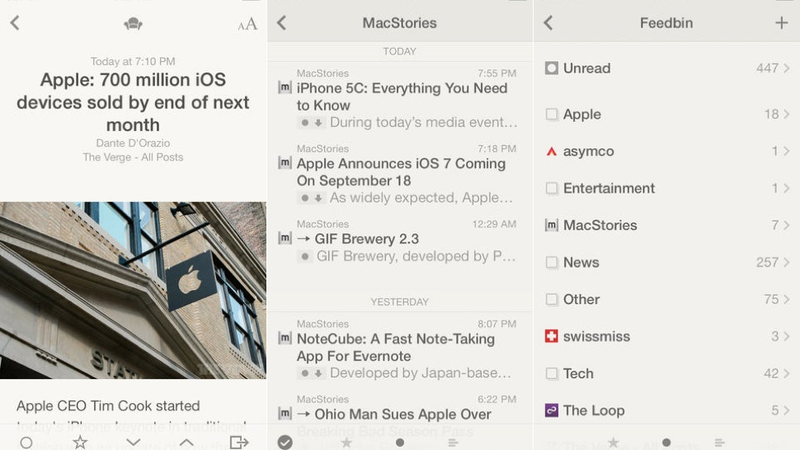Image resolution: width=800 pixels, height=450 pixels.
Task: Open the swissmiss feed
Action: tap(667, 336)
